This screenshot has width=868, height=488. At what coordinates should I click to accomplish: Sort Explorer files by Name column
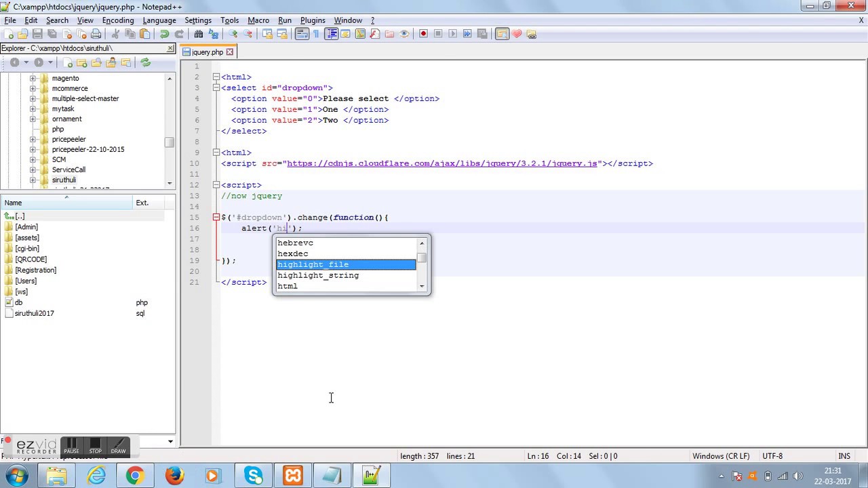(66, 203)
